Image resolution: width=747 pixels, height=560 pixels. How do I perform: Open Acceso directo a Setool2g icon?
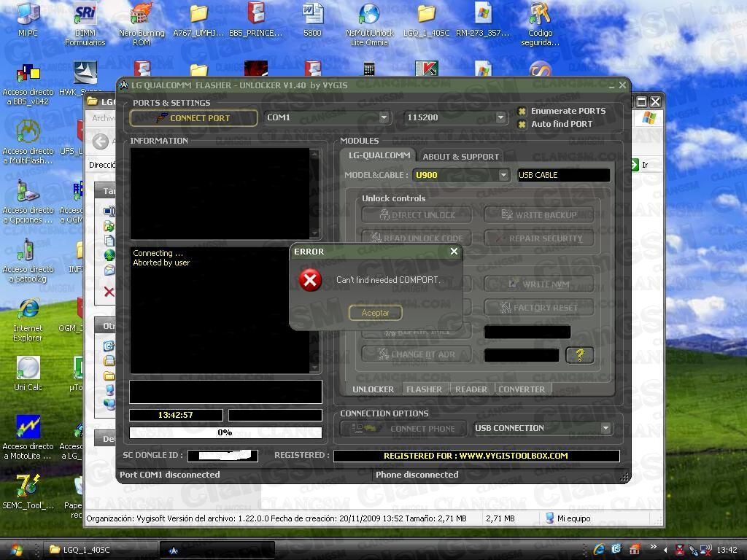click(28, 261)
